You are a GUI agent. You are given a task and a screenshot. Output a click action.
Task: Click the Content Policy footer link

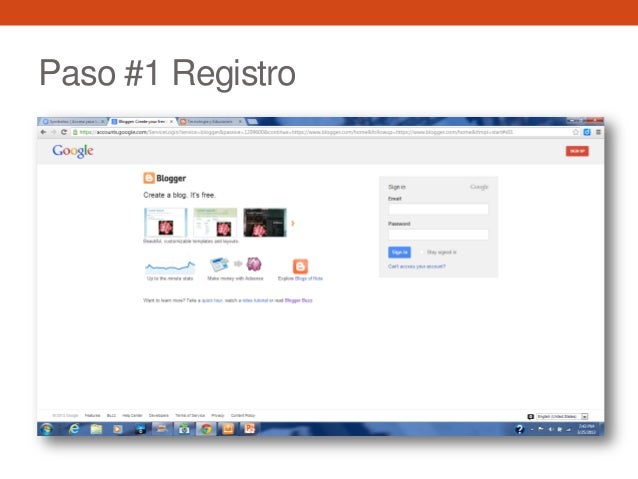tap(243, 416)
